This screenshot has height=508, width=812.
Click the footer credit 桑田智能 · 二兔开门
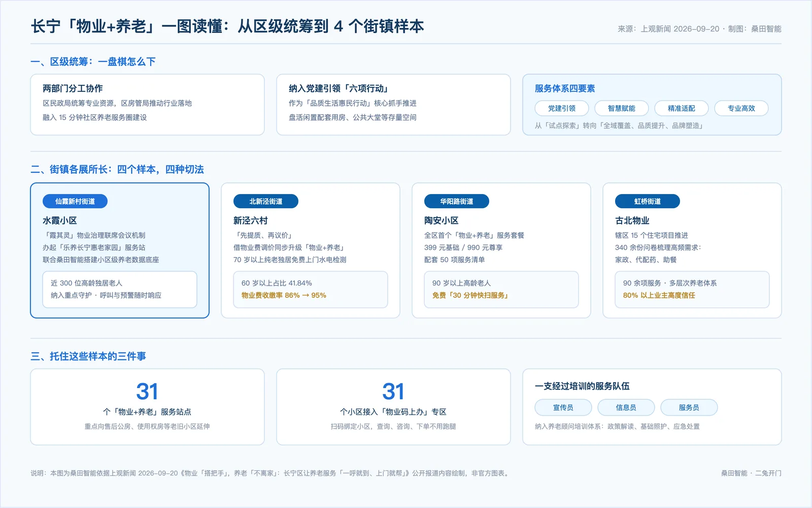(x=751, y=473)
